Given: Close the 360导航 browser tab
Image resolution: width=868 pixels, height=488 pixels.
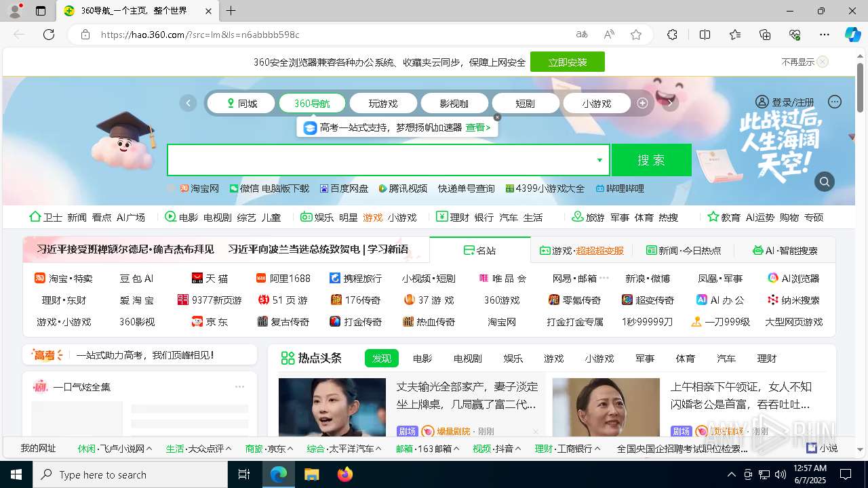Looking at the screenshot, I should (x=209, y=11).
